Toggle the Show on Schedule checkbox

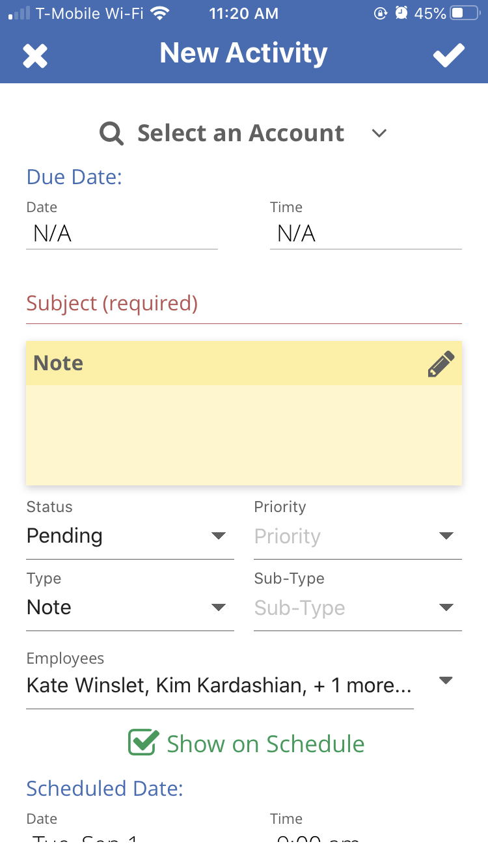coord(143,742)
